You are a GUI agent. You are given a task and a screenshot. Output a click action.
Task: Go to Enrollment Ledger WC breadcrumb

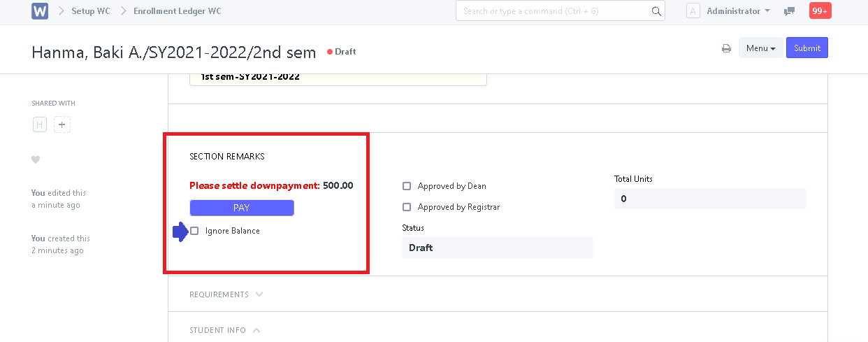(177, 11)
